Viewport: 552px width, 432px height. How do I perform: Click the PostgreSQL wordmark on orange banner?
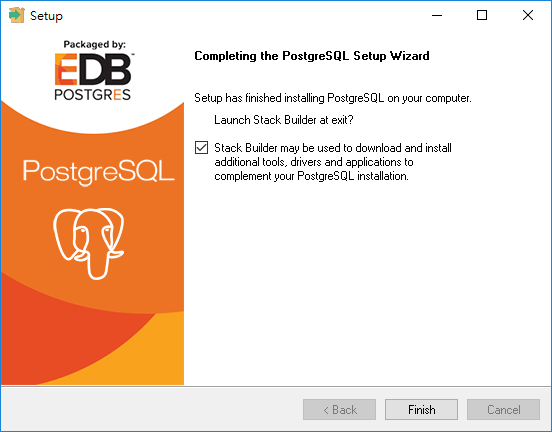(99, 172)
